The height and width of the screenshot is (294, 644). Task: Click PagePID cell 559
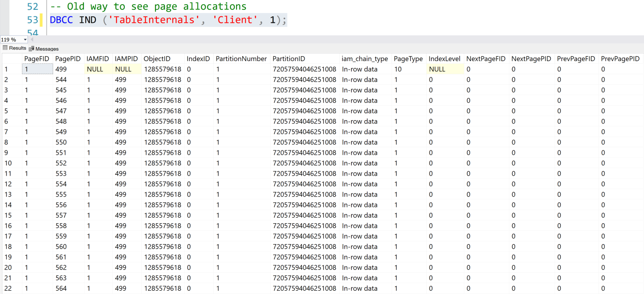click(x=68, y=236)
